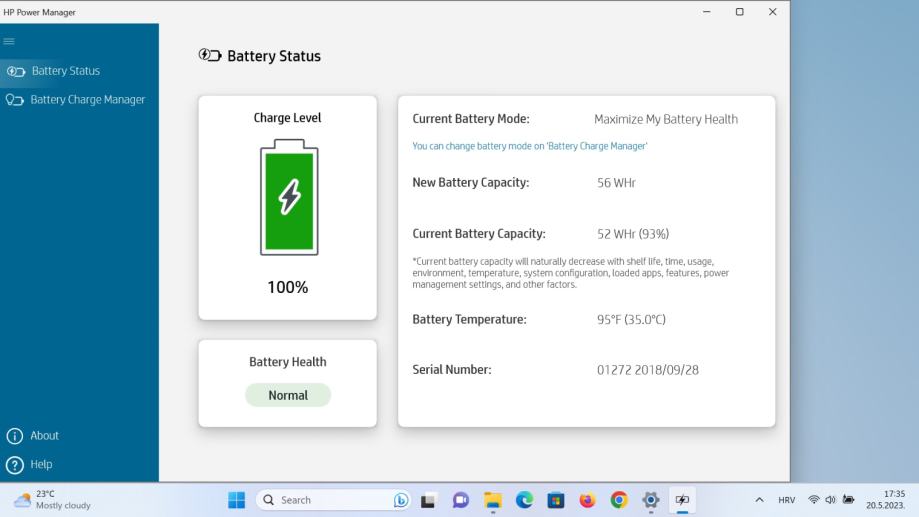
Task: Click the Current Battery Mode label
Action: (x=471, y=119)
